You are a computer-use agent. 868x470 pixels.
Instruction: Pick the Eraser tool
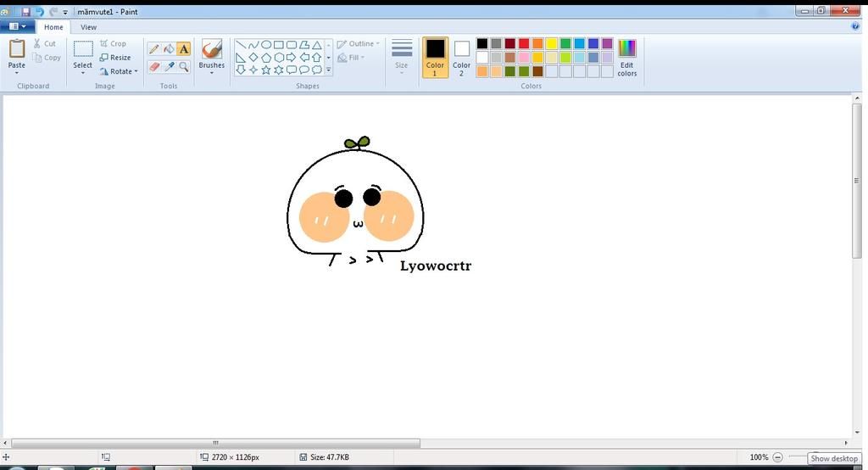click(x=153, y=66)
